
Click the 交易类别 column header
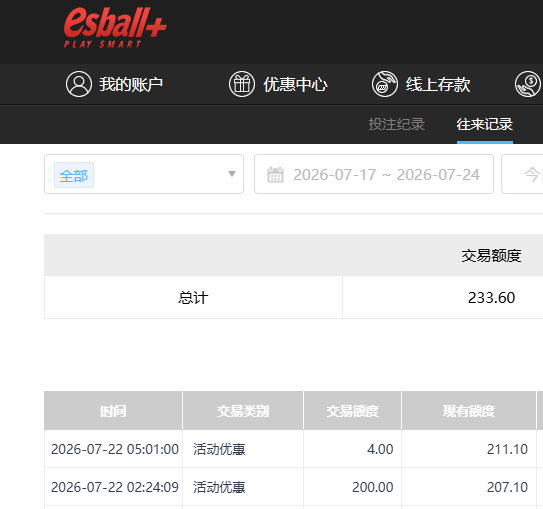click(x=243, y=411)
